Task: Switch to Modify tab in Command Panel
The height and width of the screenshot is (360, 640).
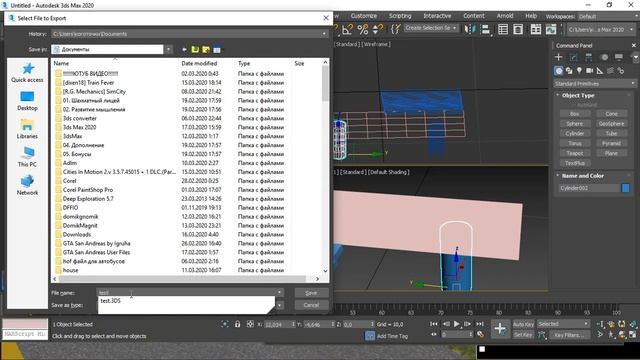Action: coord(573,57)
